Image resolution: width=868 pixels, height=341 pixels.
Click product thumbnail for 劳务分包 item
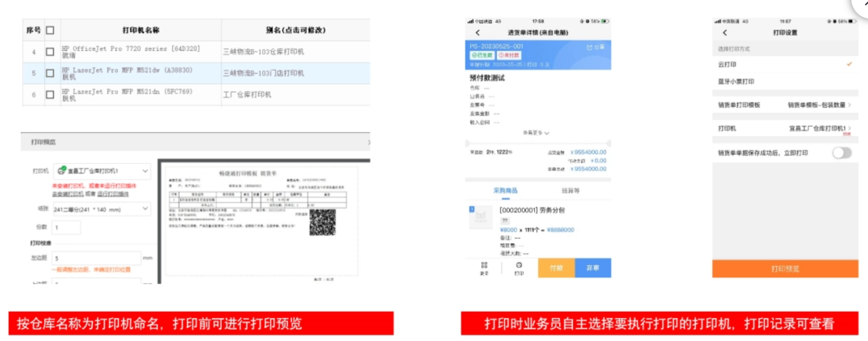480,217
